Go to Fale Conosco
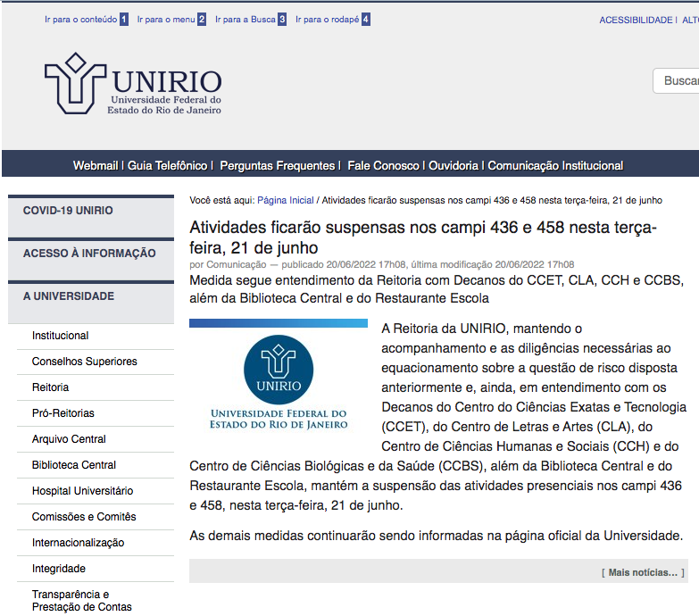699x616 pixels. point(383,165)
